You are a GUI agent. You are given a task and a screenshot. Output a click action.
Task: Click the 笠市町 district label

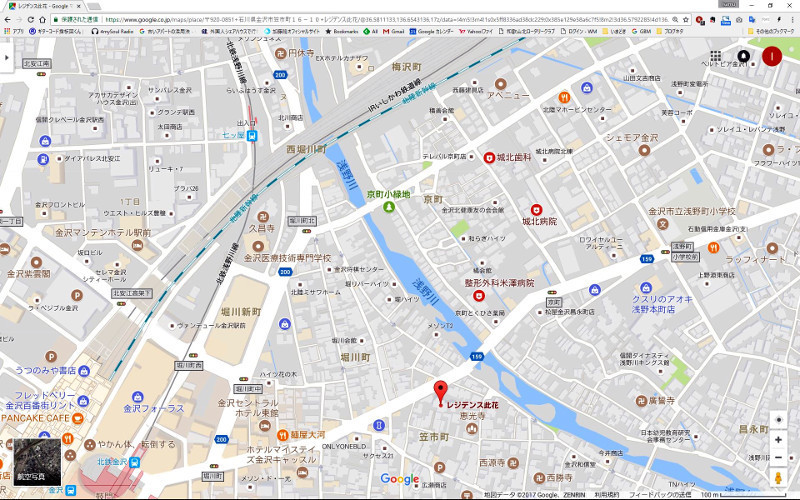[x=434, y=437]
